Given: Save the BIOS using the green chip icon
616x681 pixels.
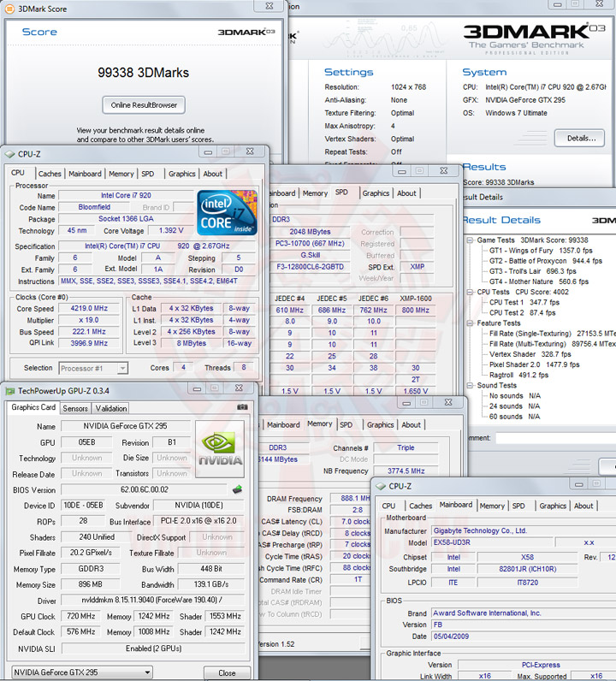Looking at the screenshot, I should click(237, 489).
